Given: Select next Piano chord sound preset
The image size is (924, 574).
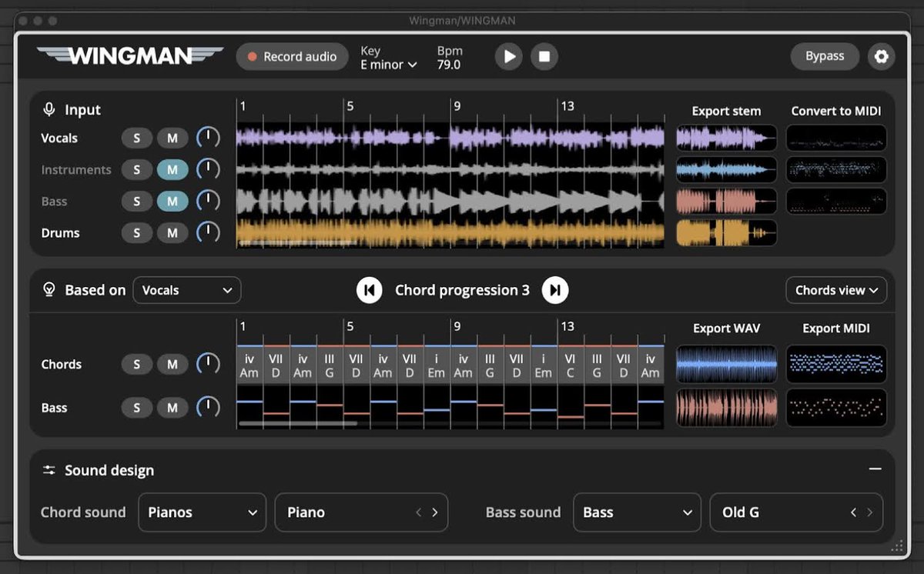Looking at the screenshot, I should (x=435, y=512).
